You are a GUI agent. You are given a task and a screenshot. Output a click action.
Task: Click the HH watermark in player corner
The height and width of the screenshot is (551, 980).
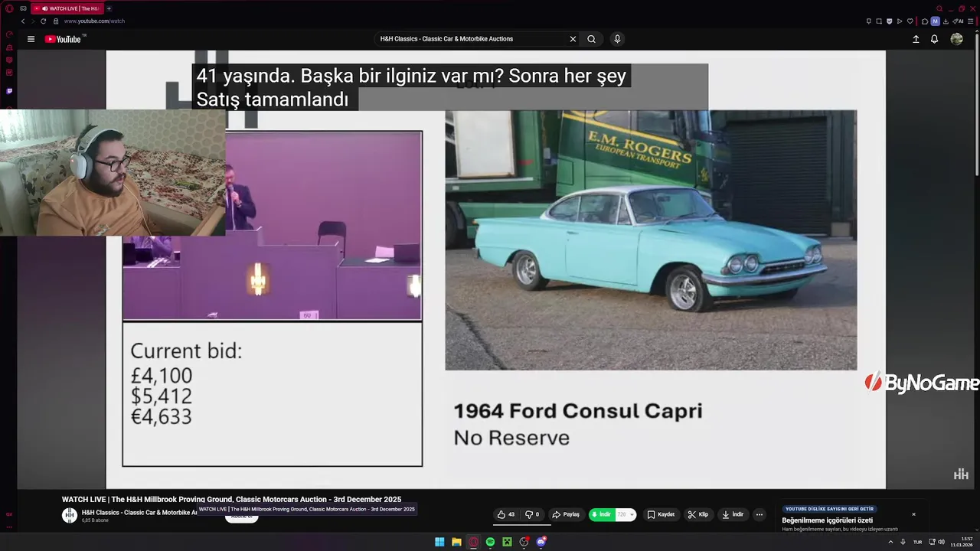[x=961, y=474]
